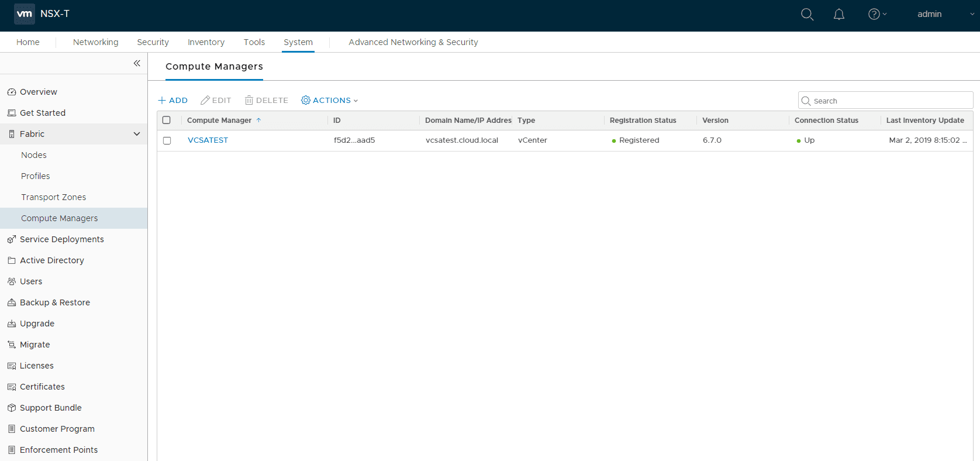Image resolution: width=980 pixels, height=461 pixels.
Task: Click the Certificates icon
Action: (12, 387)
